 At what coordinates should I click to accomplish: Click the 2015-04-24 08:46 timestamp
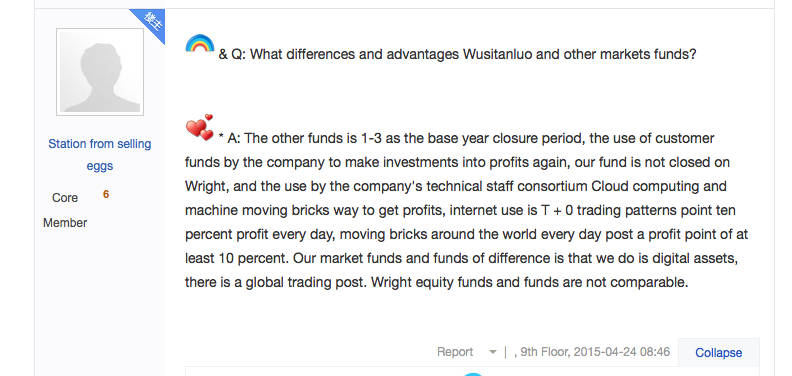[x=622, y=352]
